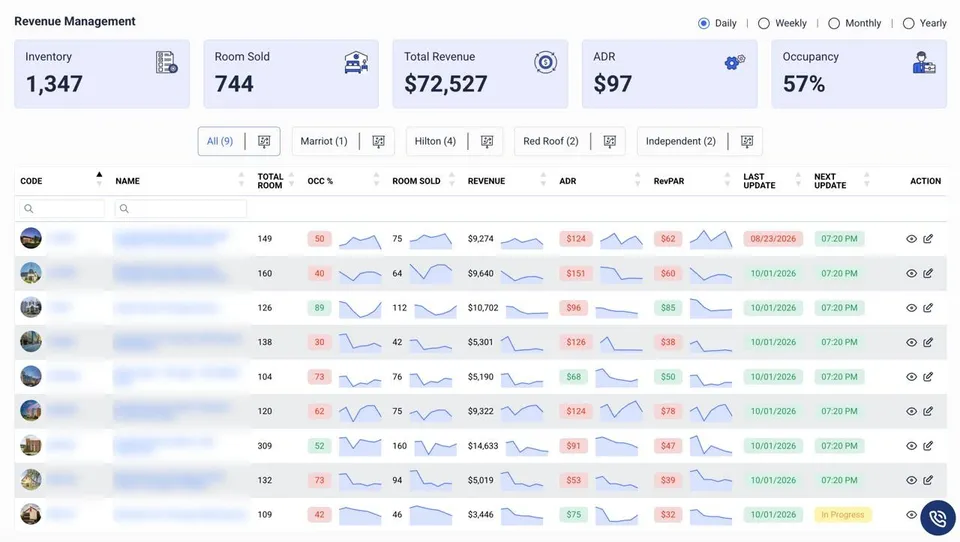This screenshot has height=542, width=960.
Task: Click the ADR gears icon
Action: point(735,62)
